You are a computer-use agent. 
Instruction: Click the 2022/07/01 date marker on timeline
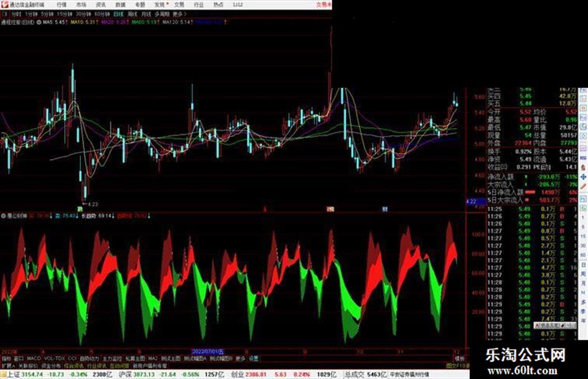tap(208, 352)
